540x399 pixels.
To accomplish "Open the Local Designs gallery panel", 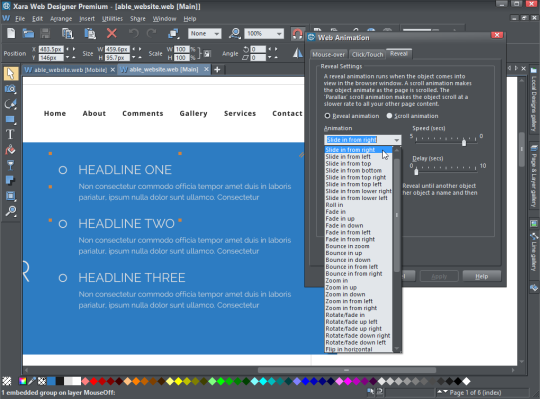I will 534,100.
